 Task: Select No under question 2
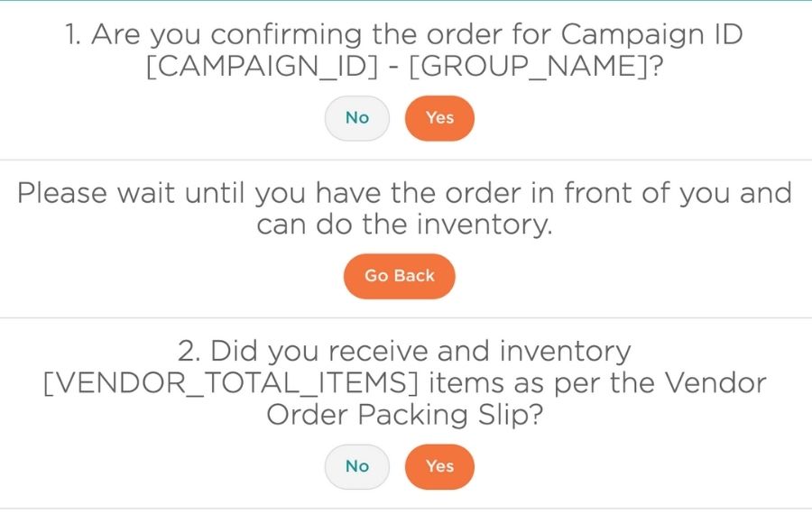pos(357,466)
